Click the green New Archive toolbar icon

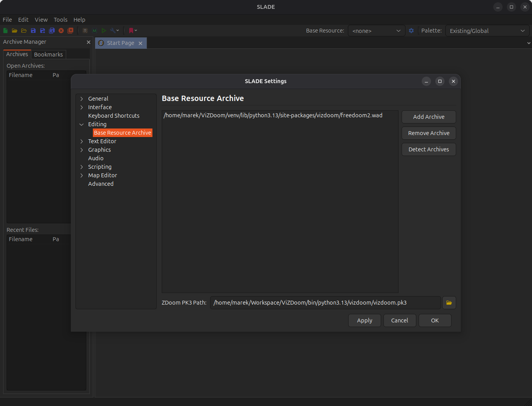5,31
